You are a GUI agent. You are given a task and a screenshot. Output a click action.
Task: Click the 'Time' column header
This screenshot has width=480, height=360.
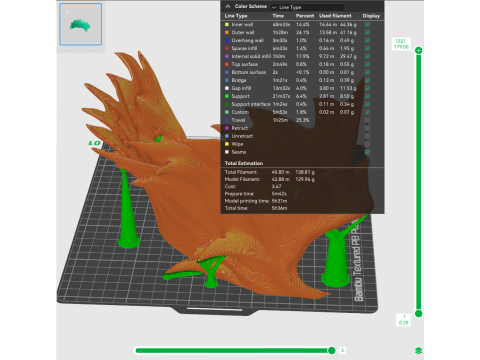point(278,16)
